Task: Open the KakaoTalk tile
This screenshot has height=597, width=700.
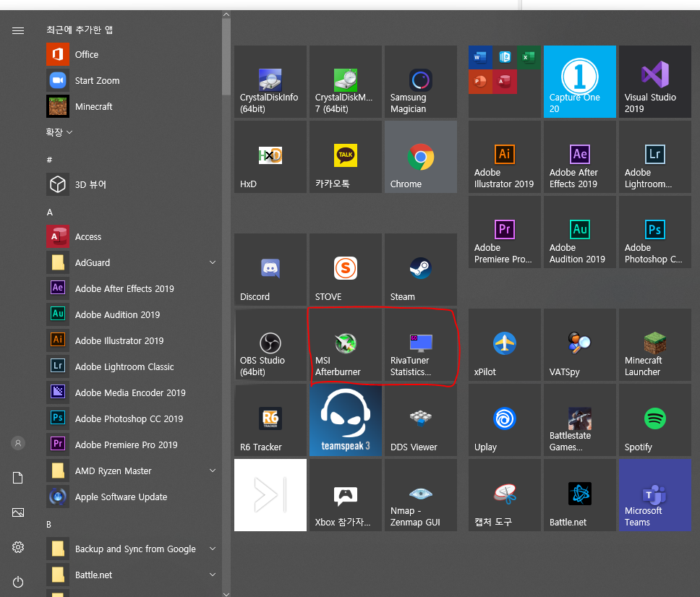Action: 346,157
